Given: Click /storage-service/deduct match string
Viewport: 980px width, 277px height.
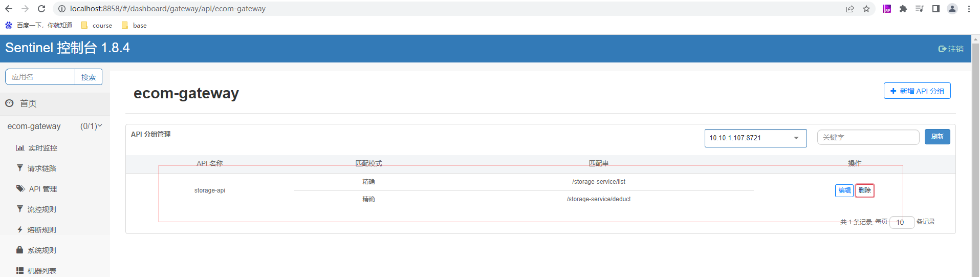Looking at the screenshot, I should click(599, 199).
